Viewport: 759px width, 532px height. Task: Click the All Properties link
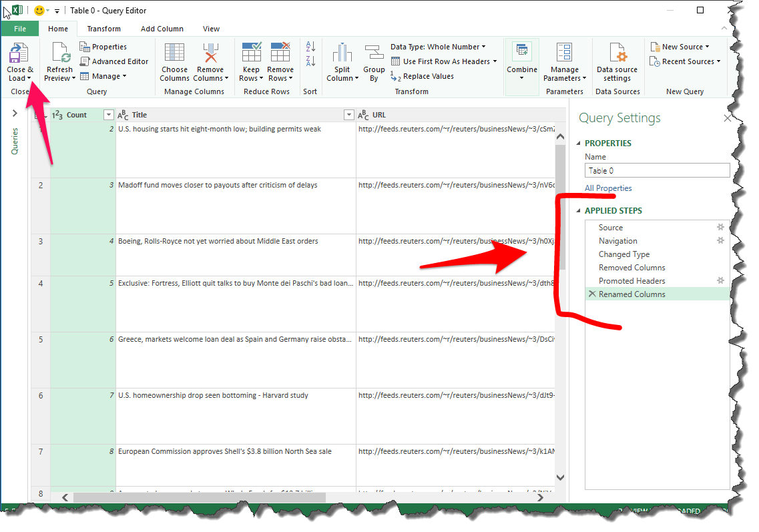pos(607,188)
